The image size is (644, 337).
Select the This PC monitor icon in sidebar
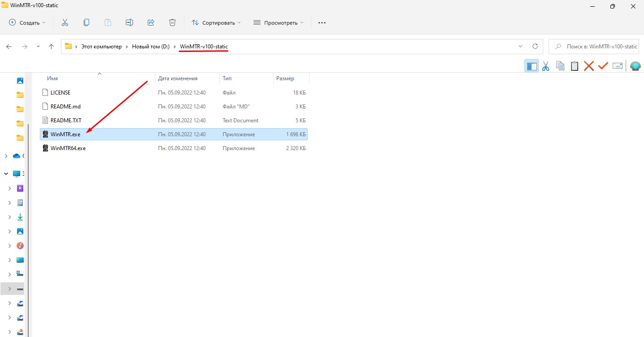tap(17, 173)
